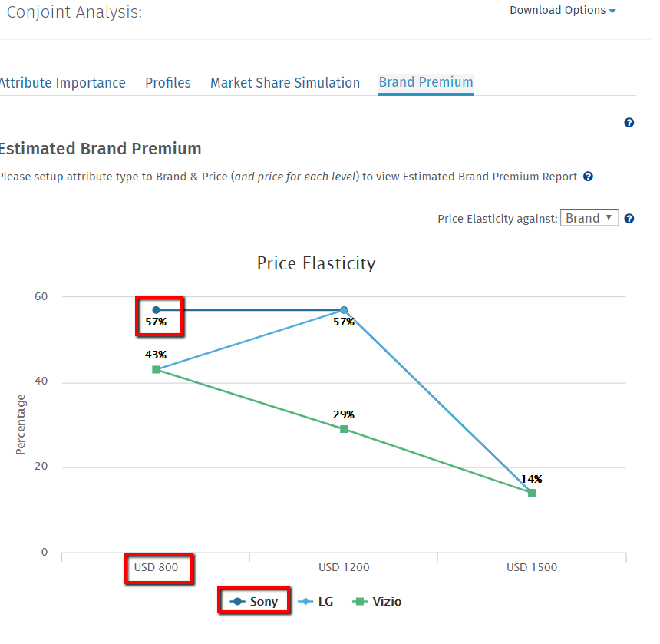
Task: Click the 14% data point at USD 1500
Action: coord(532,493)
